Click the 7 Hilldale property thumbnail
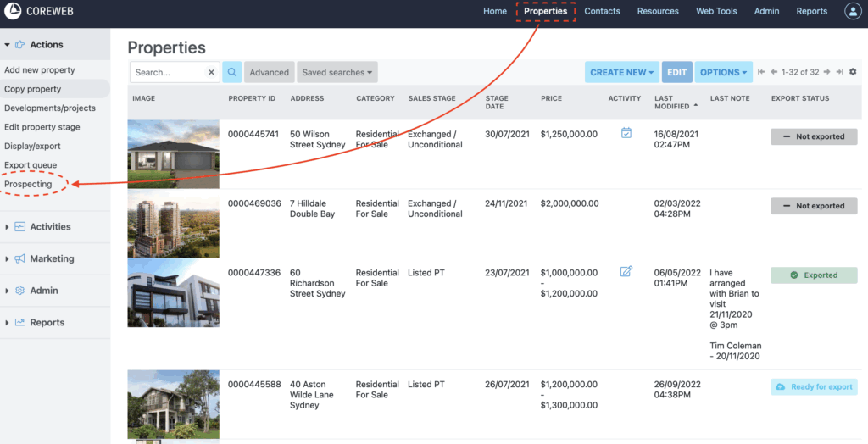Screen dimensions: 868x444 173,223
